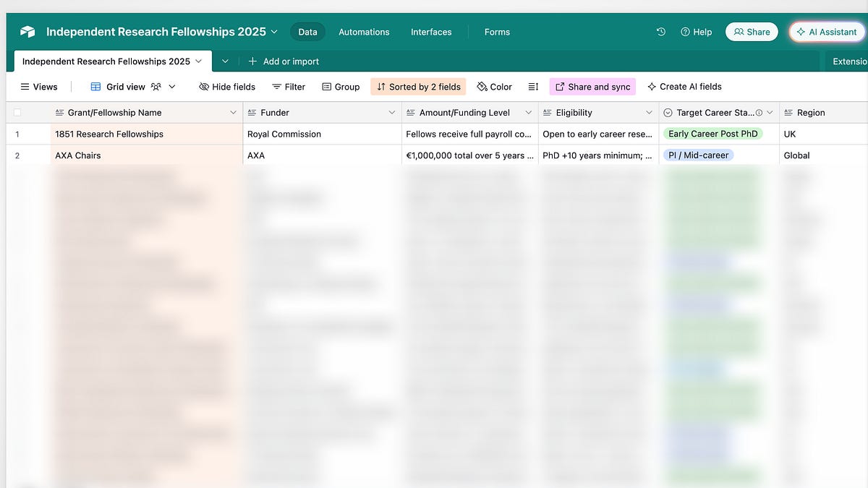Screen dimensions: 868x488
Task: Open the Interfaces tab
Action: coord(431,32)
